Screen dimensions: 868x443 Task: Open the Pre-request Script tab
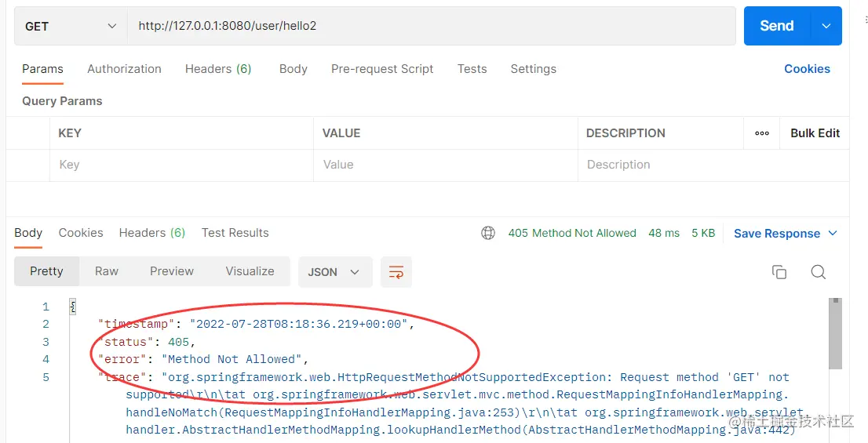point(382,69)
